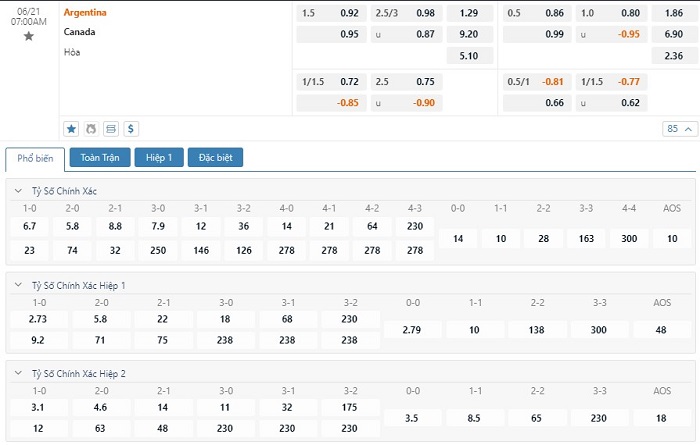Switch to the Toàn Trận tab
Image resolution: width=700 pixels, height=445 pixels.
(99, 158)
